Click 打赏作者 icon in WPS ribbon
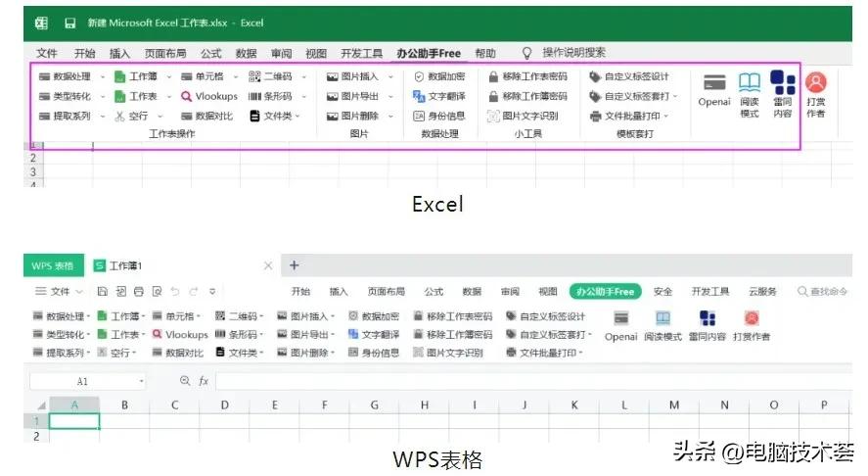The height and width of the screenshot is (476, 868). click(x=752, y=326)
